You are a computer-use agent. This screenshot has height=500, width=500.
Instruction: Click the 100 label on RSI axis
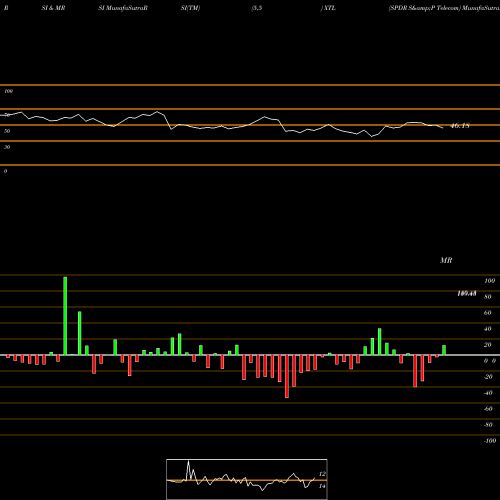point(9,91)
